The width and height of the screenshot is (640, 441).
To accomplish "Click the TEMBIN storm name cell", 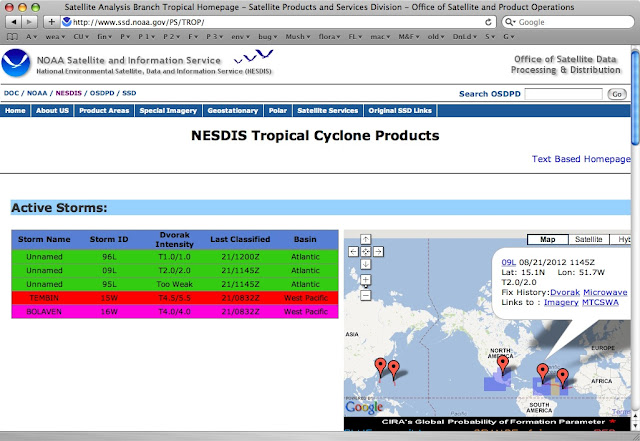I will pyautogui.click(x=44, y=298).
